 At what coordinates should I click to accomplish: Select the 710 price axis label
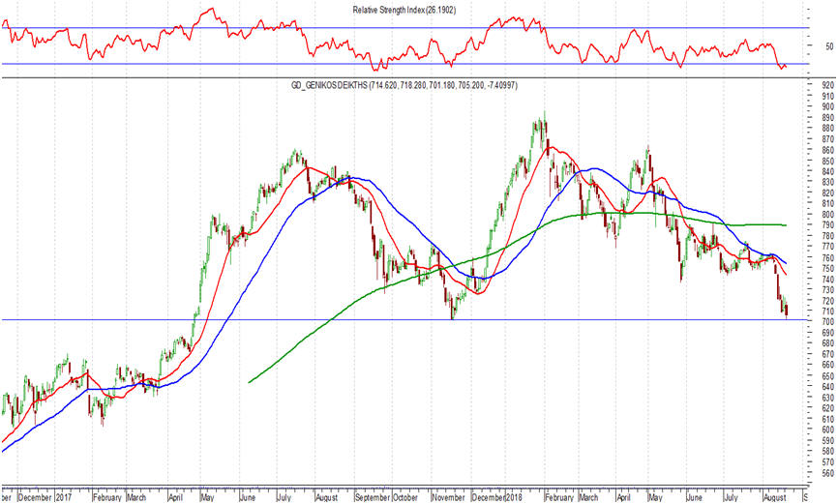coord(828,311)
